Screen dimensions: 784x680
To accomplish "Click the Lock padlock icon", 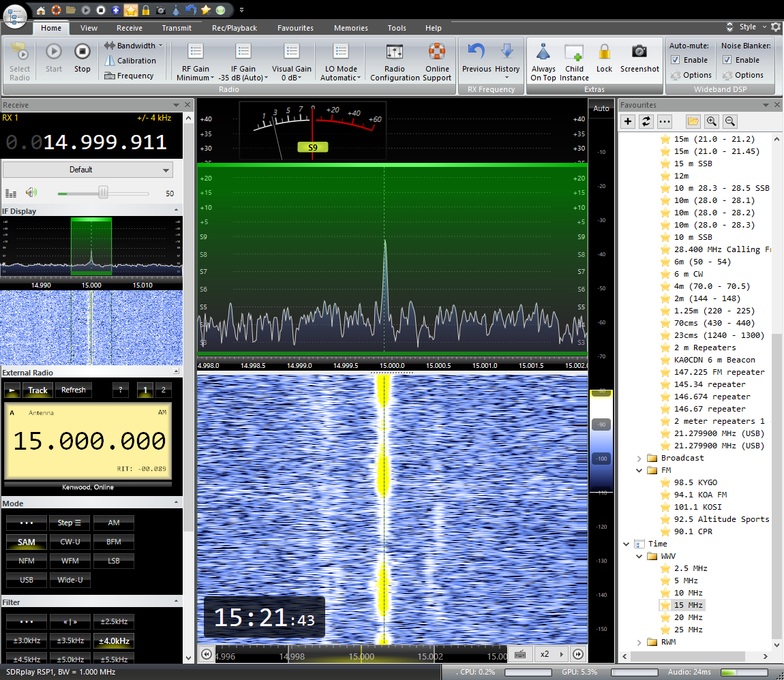I will click(x=604, y=52).
